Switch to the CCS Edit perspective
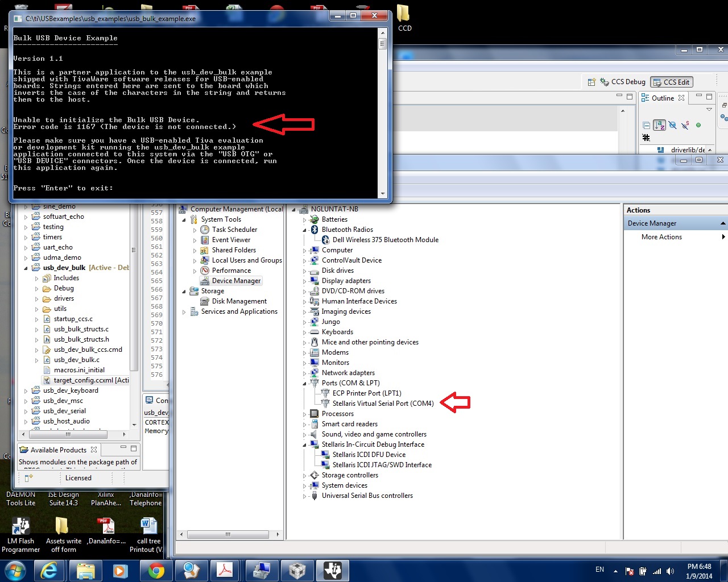 (x=672, y=82)
